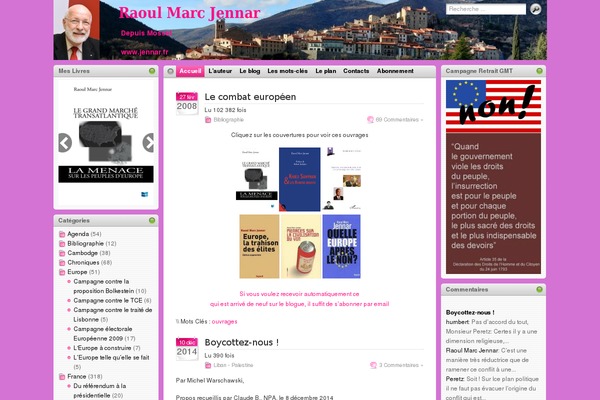Click the France folder icon
Image resolution: width=600 pixels, height=400 pixels.
tap(62, 377)
